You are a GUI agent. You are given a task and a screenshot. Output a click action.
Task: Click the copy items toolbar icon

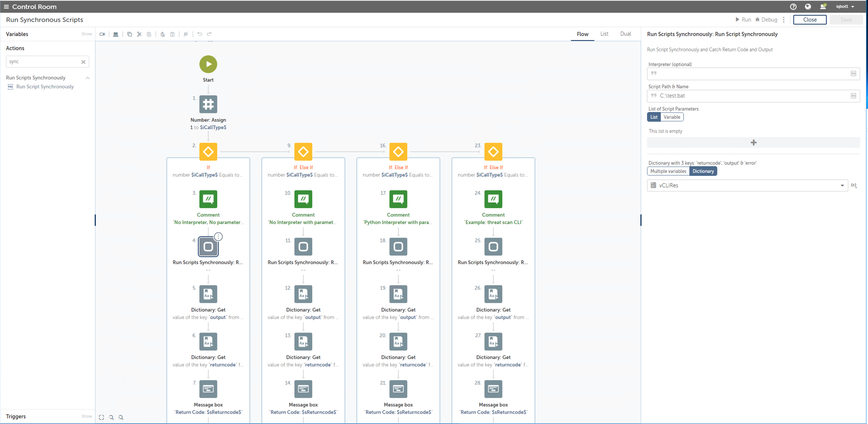[130, 34]
